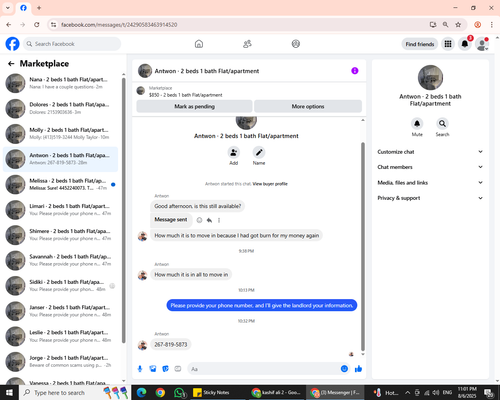This screenshot has height=400, width=500.
Task: Bookmark this page with the star icon
Action: coord(458,25)
